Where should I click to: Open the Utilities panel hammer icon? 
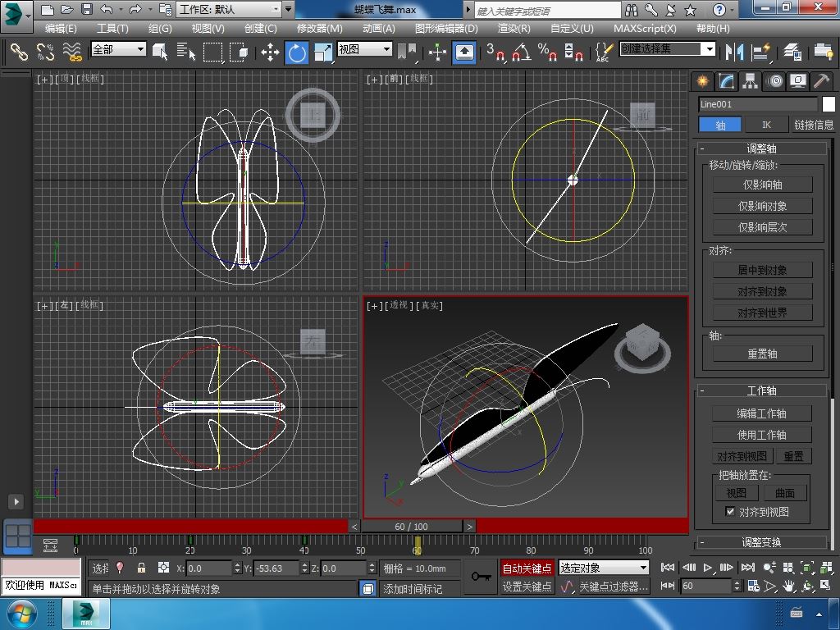click(820, 80)
